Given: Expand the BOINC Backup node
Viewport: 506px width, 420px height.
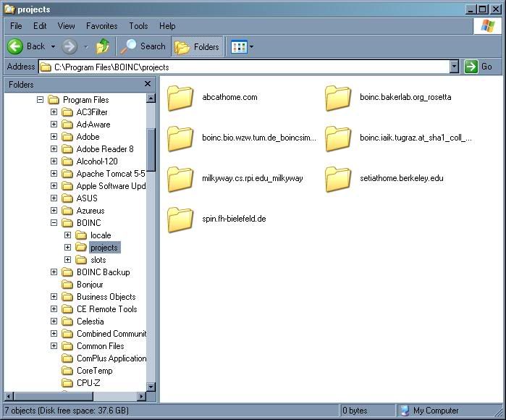Looking at the screenshot, I should coord(54,272).
